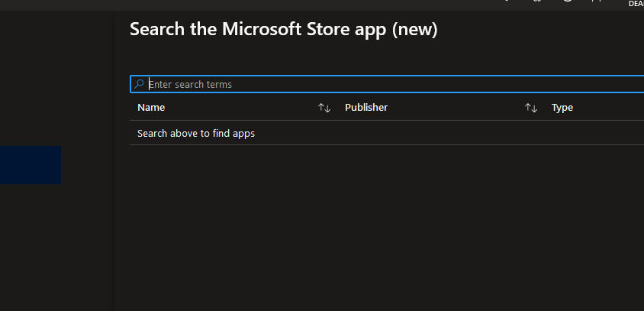This screenshot has width=644, height=311.
Task: Click the magnifier search icon
Action: (139, 84)
